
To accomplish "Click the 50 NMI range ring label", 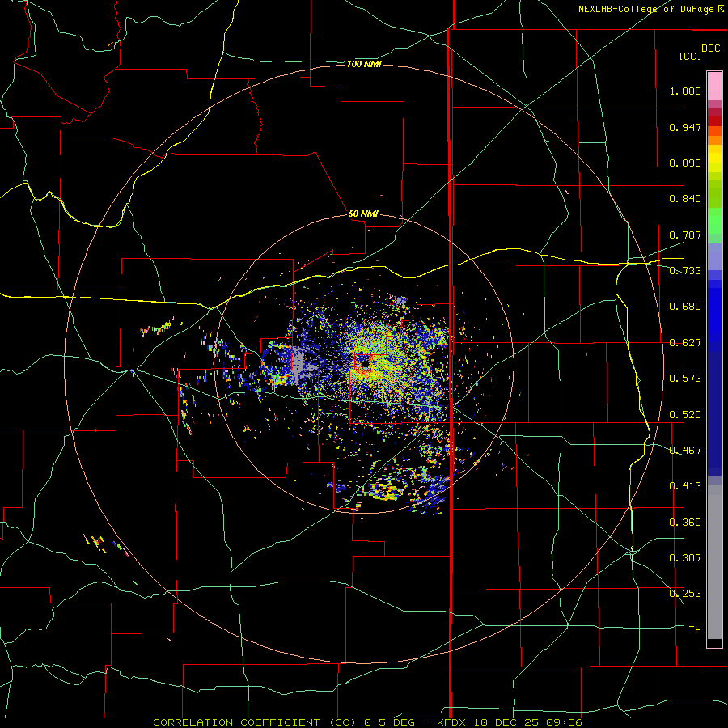I will tap(363, 214).
